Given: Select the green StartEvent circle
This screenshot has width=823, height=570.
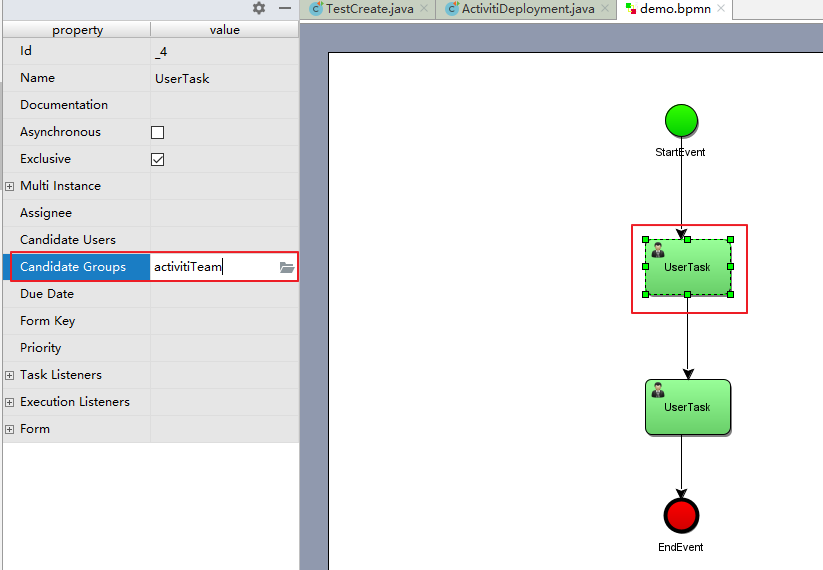Looking at the screenshot, I should 681,121.
